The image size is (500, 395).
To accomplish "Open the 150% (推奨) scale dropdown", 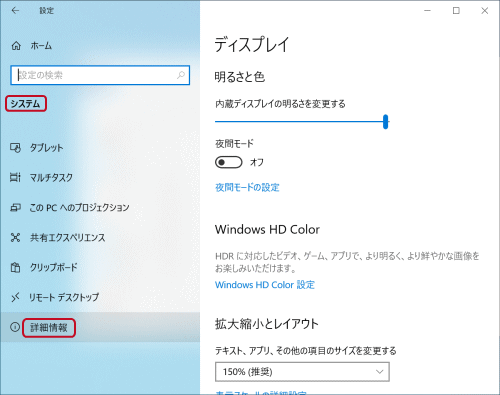I will 302,372.
